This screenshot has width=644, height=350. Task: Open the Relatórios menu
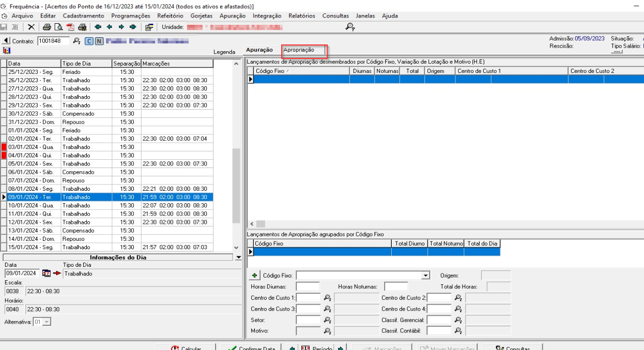pos(302,16)
